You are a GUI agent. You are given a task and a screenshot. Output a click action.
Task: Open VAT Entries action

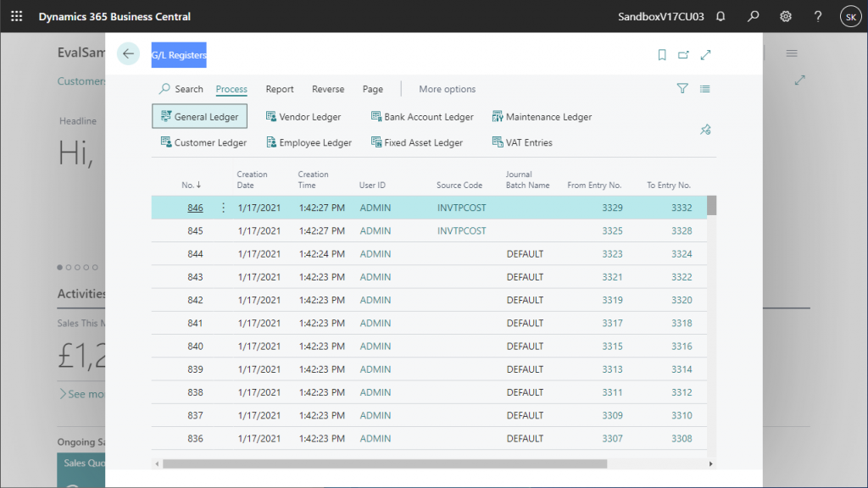522,142
